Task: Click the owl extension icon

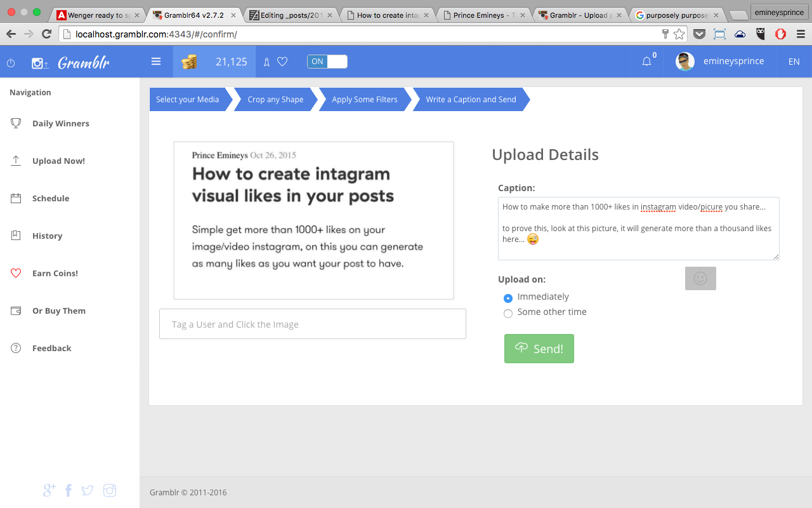Action: (761, 34)
